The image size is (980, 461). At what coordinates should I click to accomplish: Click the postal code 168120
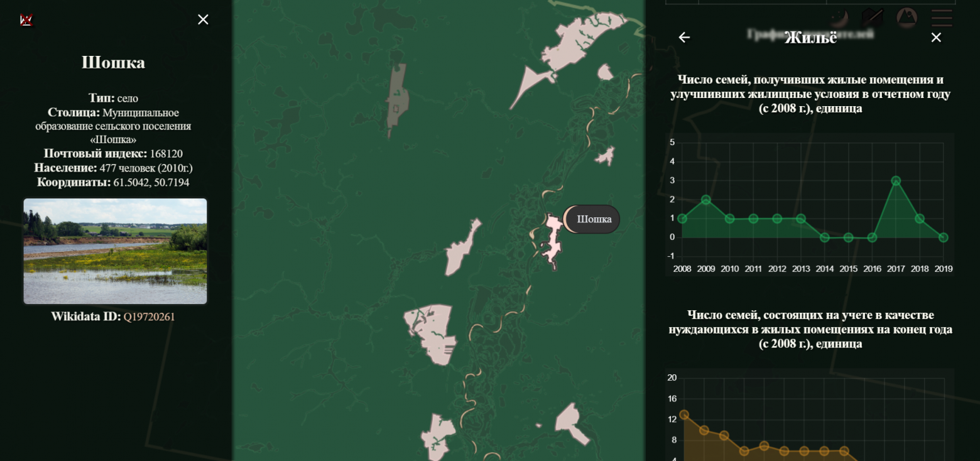click(x=166, y=154)
